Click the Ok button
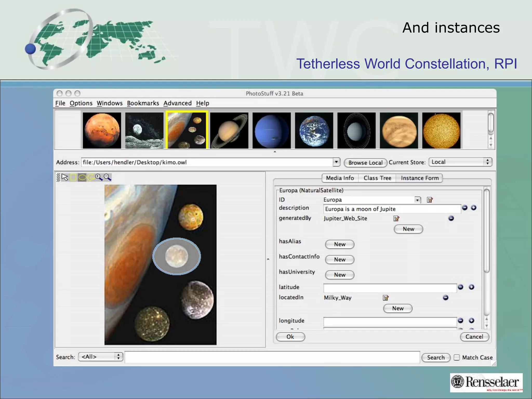Image resolution: width=532 pixels, height=399 pixels. coord(290,337)
